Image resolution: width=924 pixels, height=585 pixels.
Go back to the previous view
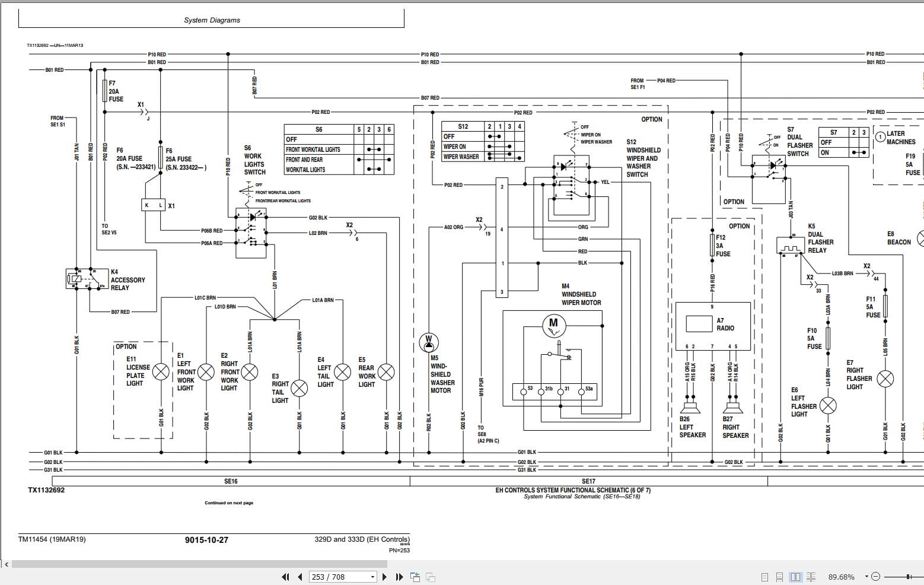415,577
